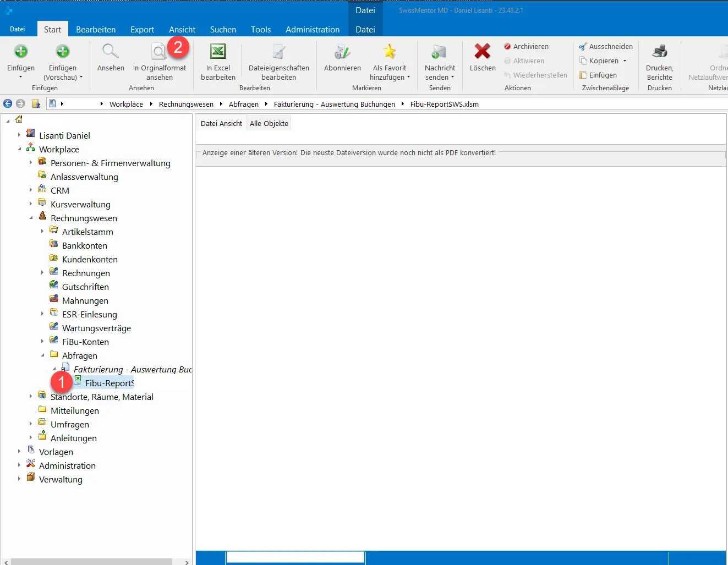The image size is (728, 565).
Task: Click the home icon atop tree
Action: (x=19, y=119)
